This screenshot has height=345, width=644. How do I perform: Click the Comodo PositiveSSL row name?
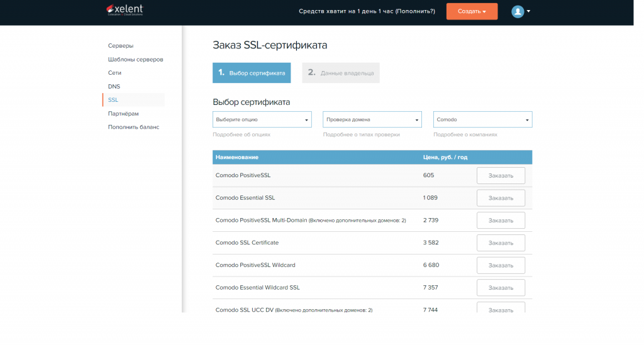pos(243,175)
